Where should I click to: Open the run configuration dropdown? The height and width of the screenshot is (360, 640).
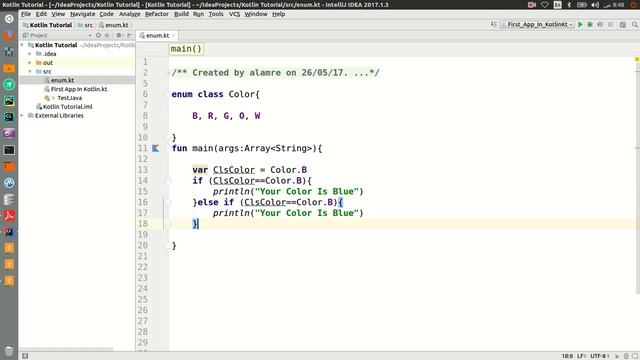(x=537, y=24)
